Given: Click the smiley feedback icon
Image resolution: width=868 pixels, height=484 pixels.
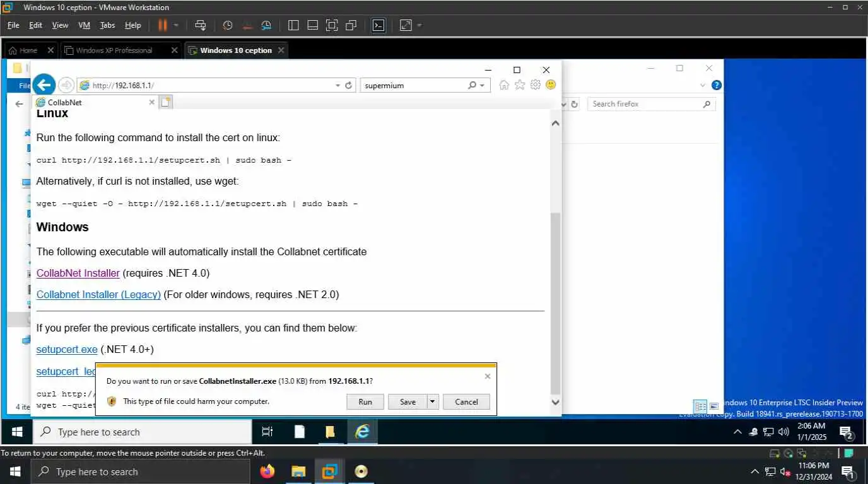Looking at the screenshot, I should pyautogui.click(x=551, y=84).
